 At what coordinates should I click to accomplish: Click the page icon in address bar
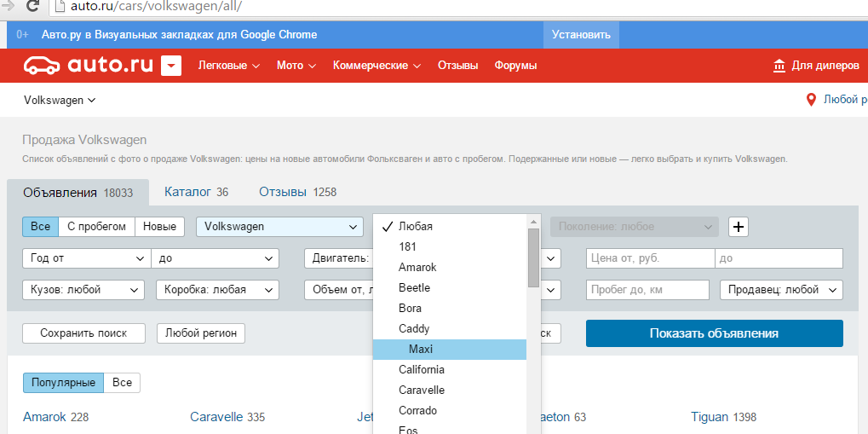pyautogui.click(x=60, y=7)
